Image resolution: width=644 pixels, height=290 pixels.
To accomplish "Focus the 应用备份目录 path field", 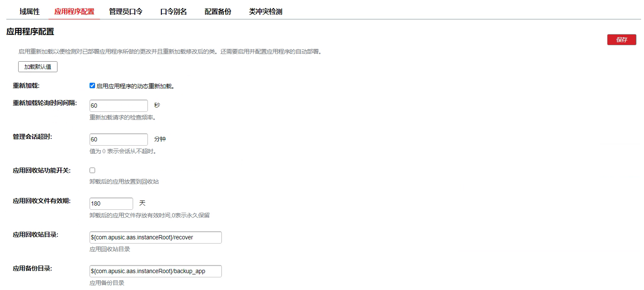I will pyautogui.click(x=156, y=271).
